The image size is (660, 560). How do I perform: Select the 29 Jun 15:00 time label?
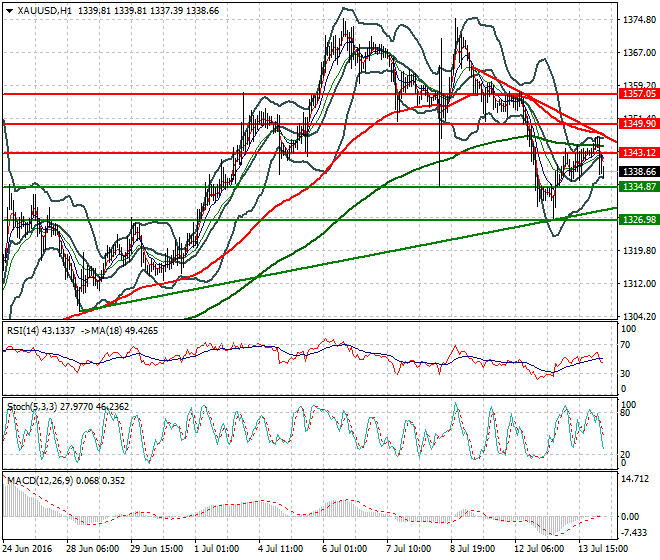tap(157, 549)
